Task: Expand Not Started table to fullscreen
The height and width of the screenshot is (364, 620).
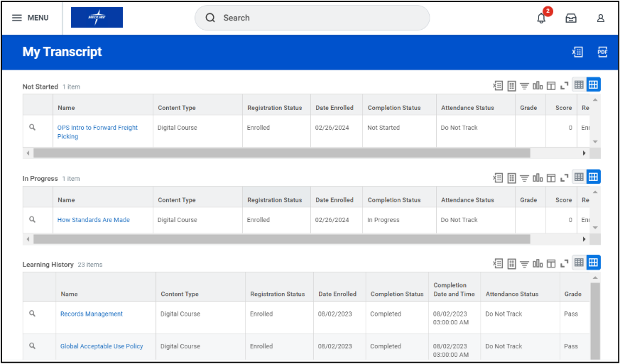Action: click(565, 85)
